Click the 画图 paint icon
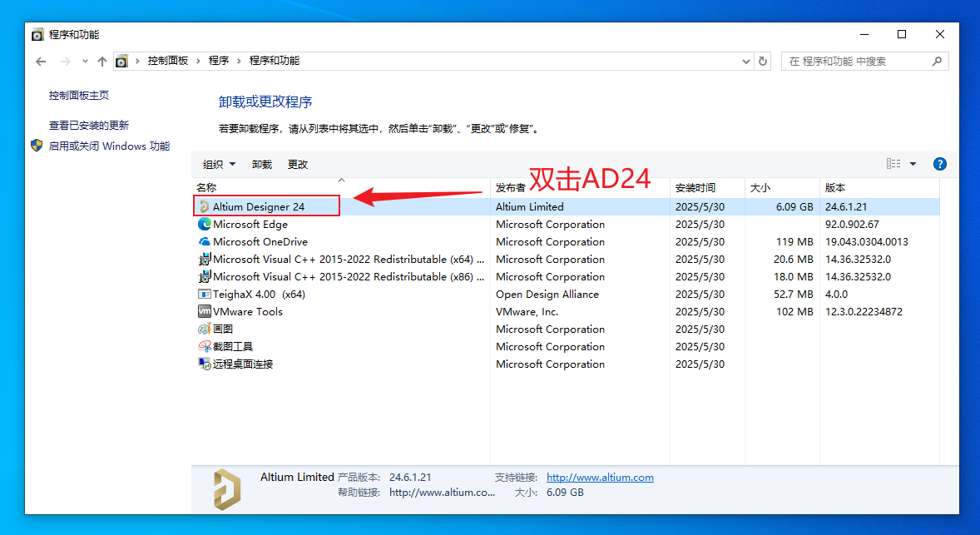The height and width of the screenshot is (535, 980). [205, 329]
